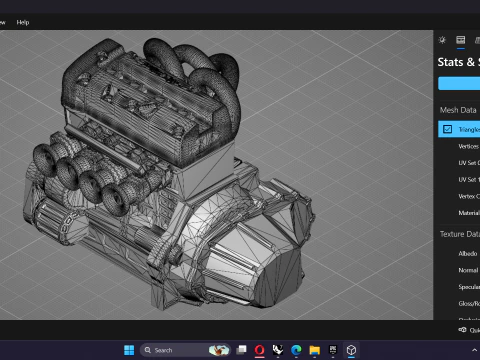Open the Environment & Lighting sun tab
Viewport: 480px width, 360px height.
tap(442, 40)
